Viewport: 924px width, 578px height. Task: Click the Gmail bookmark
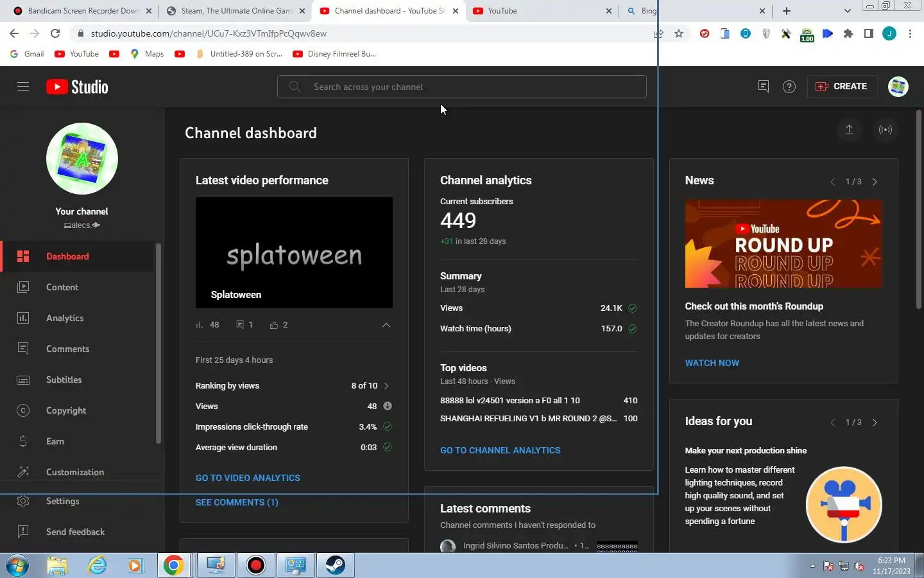tap(28, 54)
